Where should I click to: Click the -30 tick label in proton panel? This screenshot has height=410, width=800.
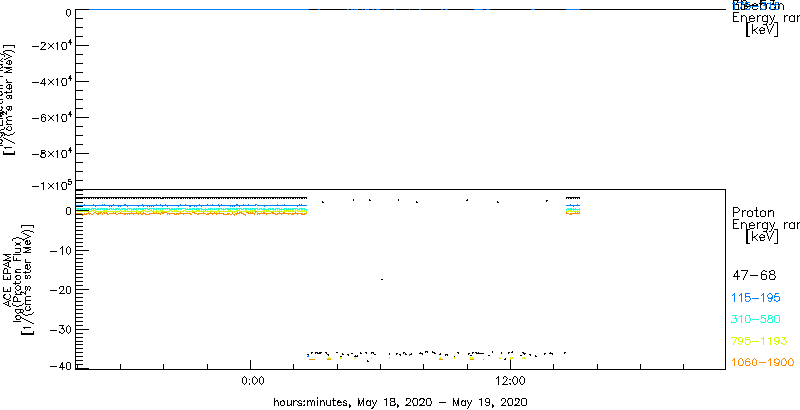click(x=59, y=329)
